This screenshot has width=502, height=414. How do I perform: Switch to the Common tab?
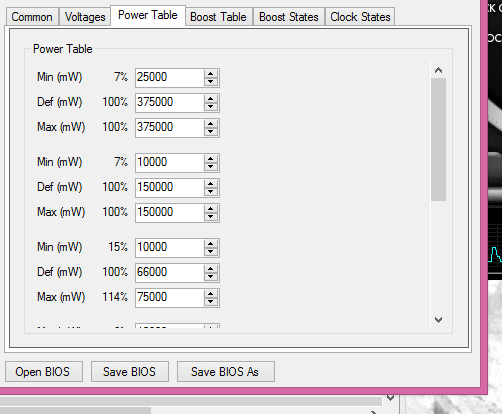32,17
